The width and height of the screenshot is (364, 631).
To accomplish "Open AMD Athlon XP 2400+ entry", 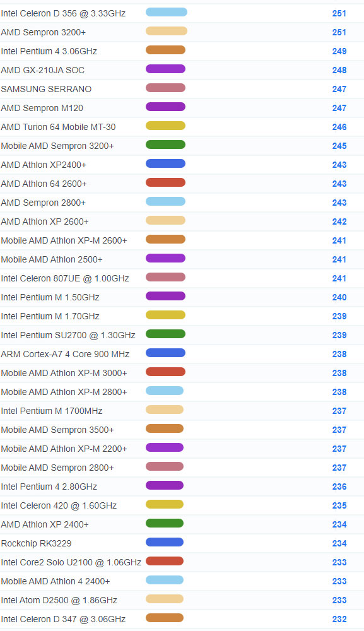I will (45, 524).
